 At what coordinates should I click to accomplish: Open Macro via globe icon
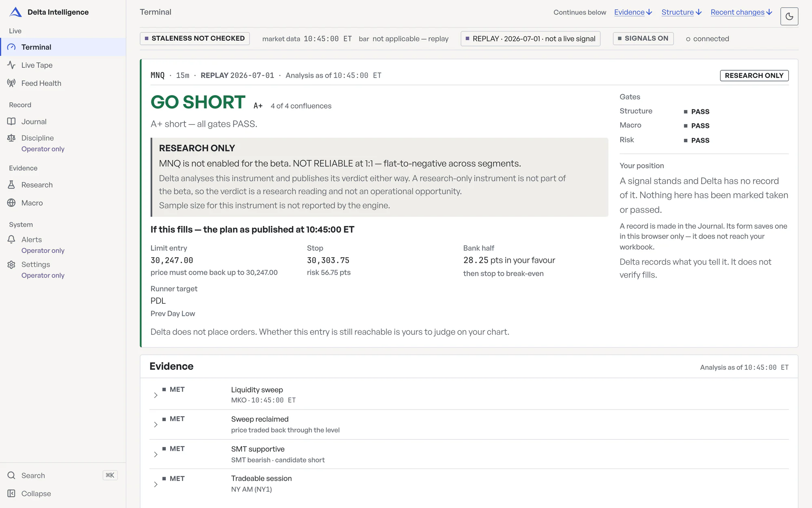[11, 203]
